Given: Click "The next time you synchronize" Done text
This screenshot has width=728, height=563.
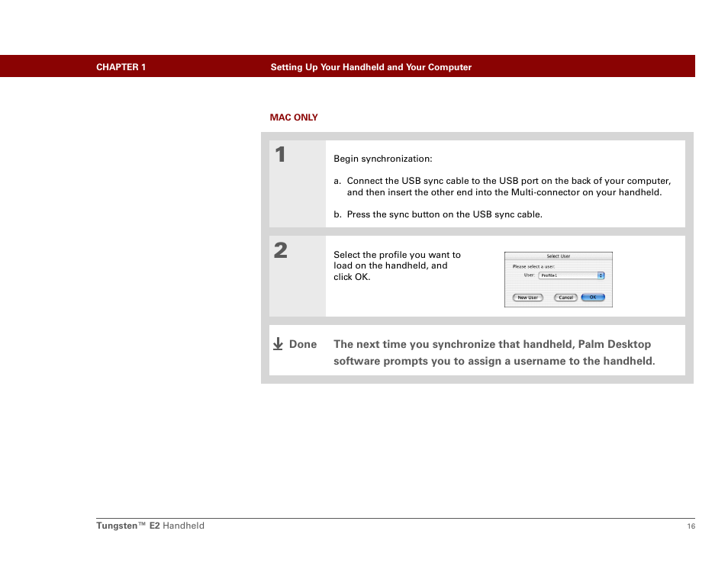Looking at the screenshot, I should click(x=494, y=352).
